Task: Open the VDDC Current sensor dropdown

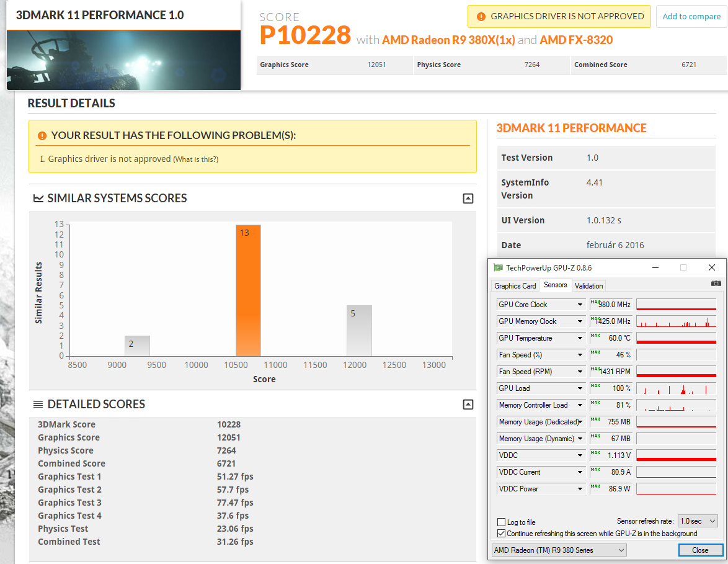Action: (x=580, y=472)
